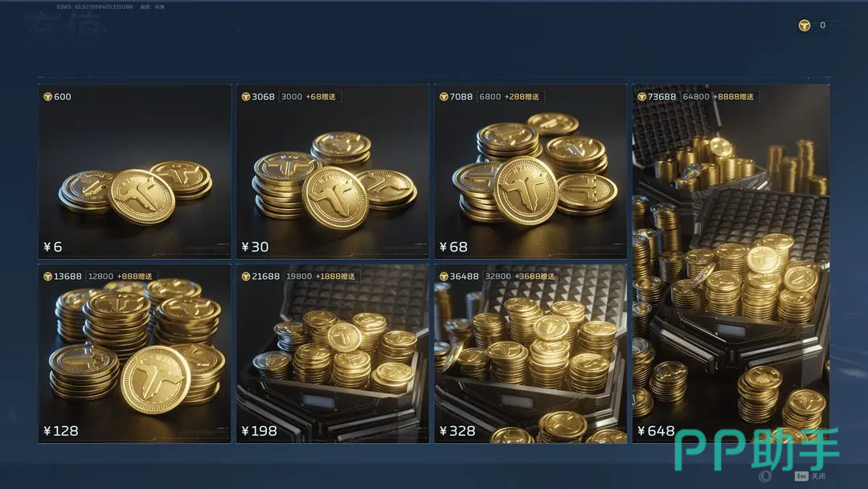This screenshot has width=868, height=489.
Task: Click the coin icon next to 36488
Action: [444, 277]
